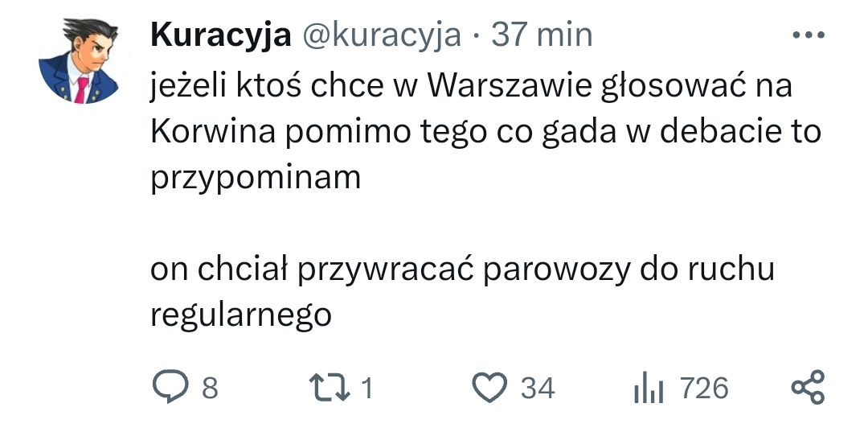Image resolution: width=868 pixels, height=428 pixels.
Task: Click the share icon on tweet
Action: [x=808, y=387]
